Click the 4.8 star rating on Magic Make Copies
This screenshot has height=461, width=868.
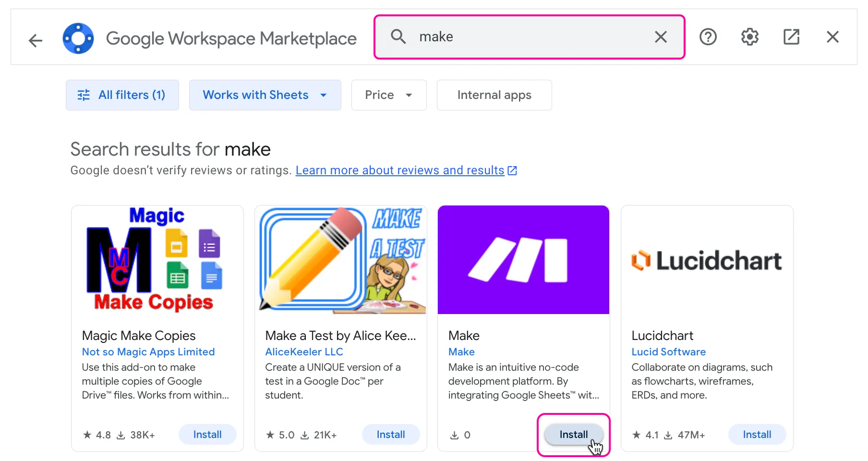pyautogui.click(x=97, y=435)
